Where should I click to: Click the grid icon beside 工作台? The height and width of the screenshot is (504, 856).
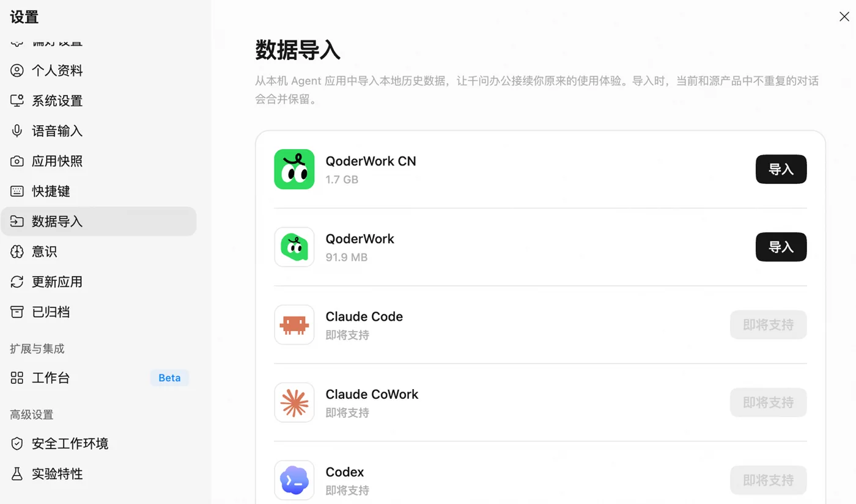tap(17, 378)
